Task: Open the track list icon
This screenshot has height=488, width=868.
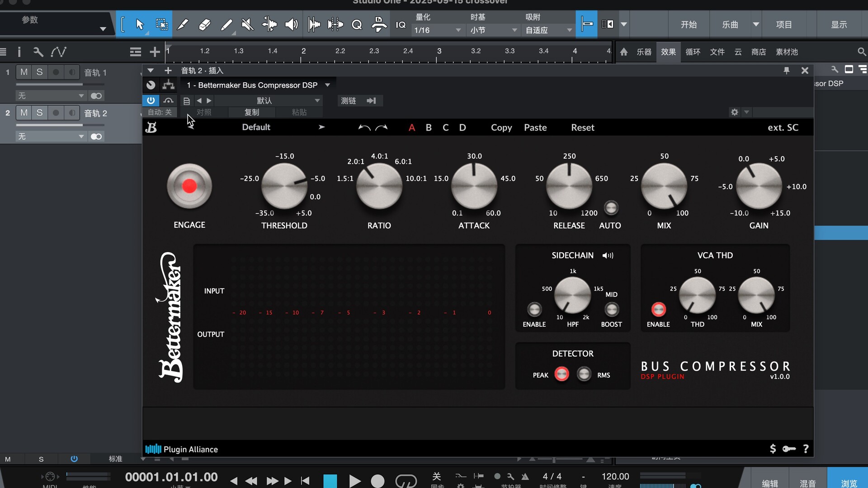Action: [135, 52]
